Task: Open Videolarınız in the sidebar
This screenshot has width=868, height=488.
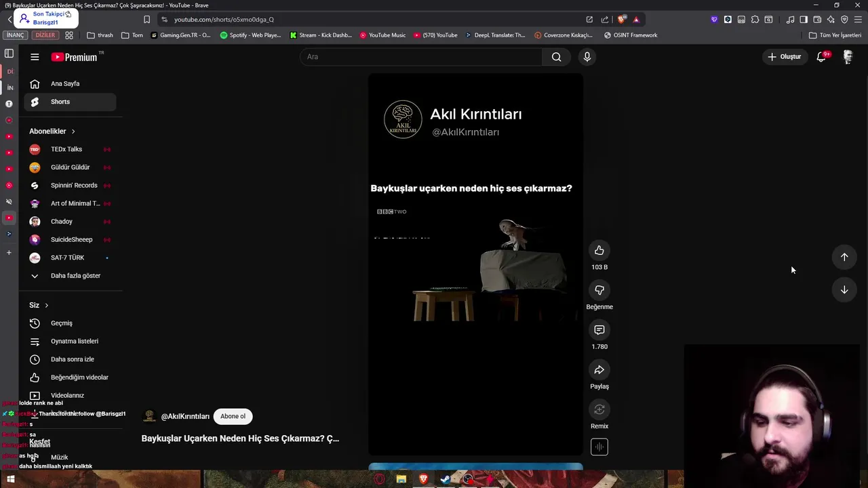Action: click(70, 395)
